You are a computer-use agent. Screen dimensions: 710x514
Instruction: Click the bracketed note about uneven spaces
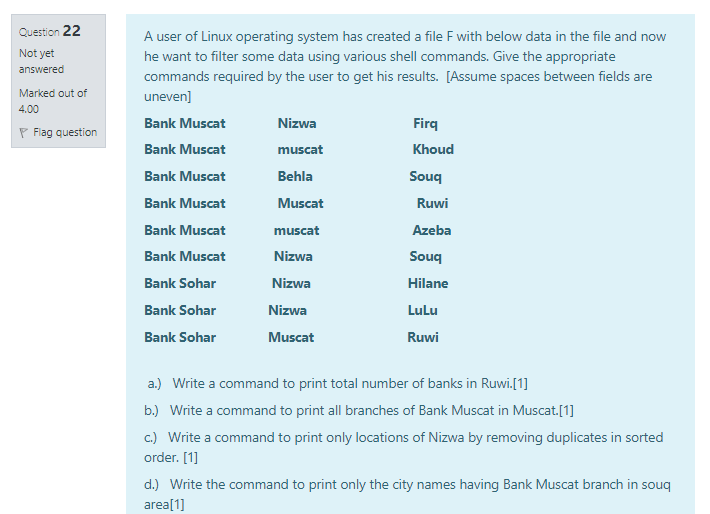[x=398, y=86]
